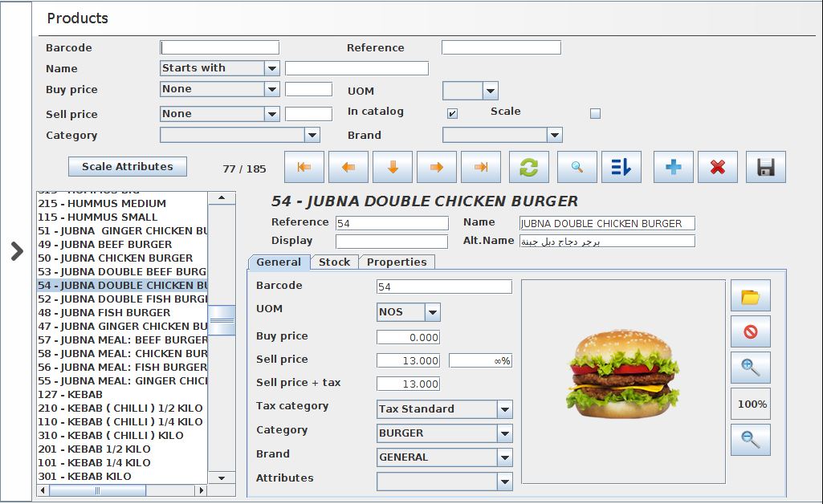
Task: Save product with the floppy disk icon
Action: (765, 167)
